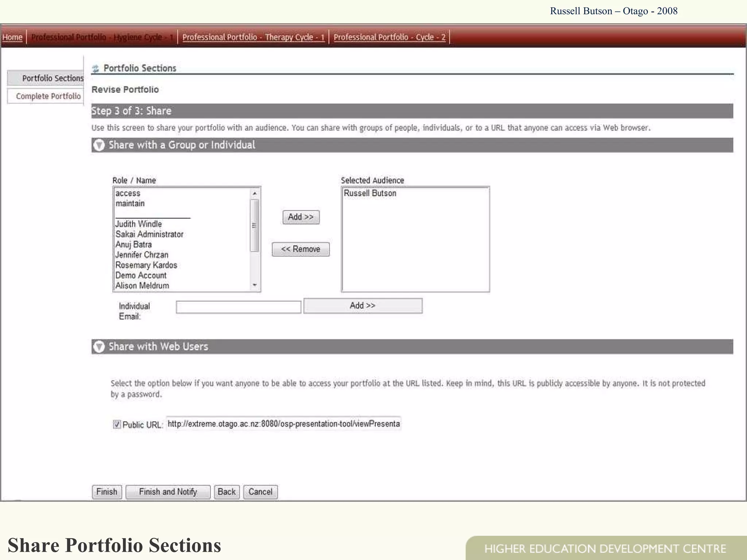Click Add >> button between the lists
This screenshot has width=747, height=560.
[x=301, y=217]
